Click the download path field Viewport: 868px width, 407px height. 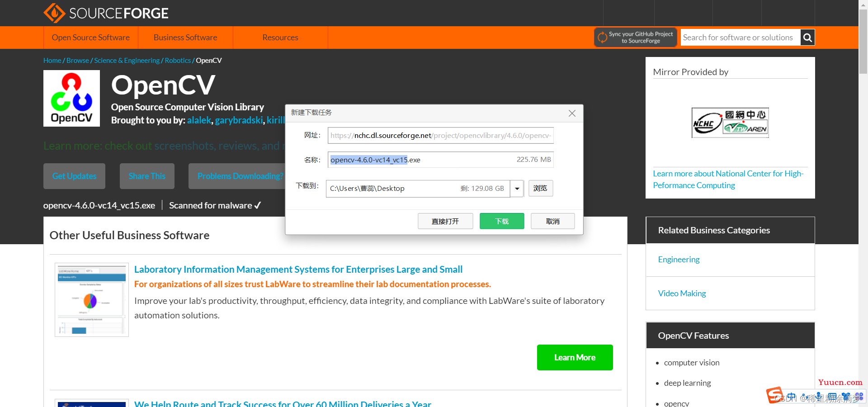(x=418, y=189)
